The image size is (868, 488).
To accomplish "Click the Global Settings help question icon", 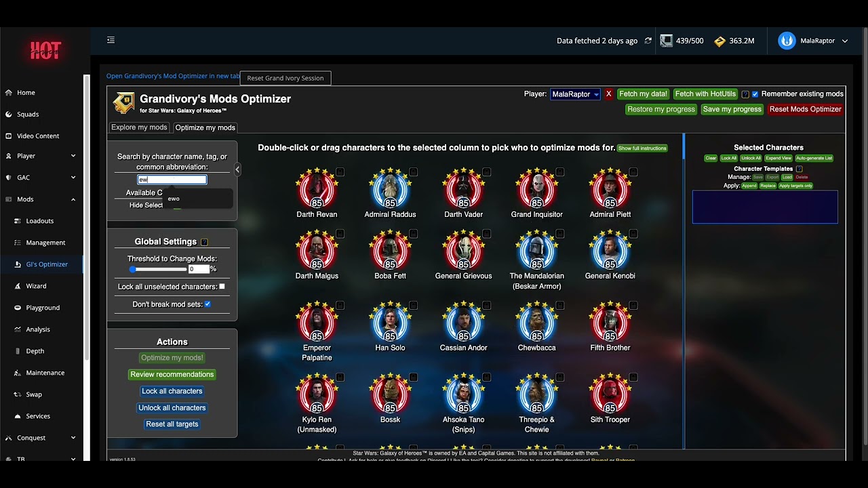I will (204, 242).
